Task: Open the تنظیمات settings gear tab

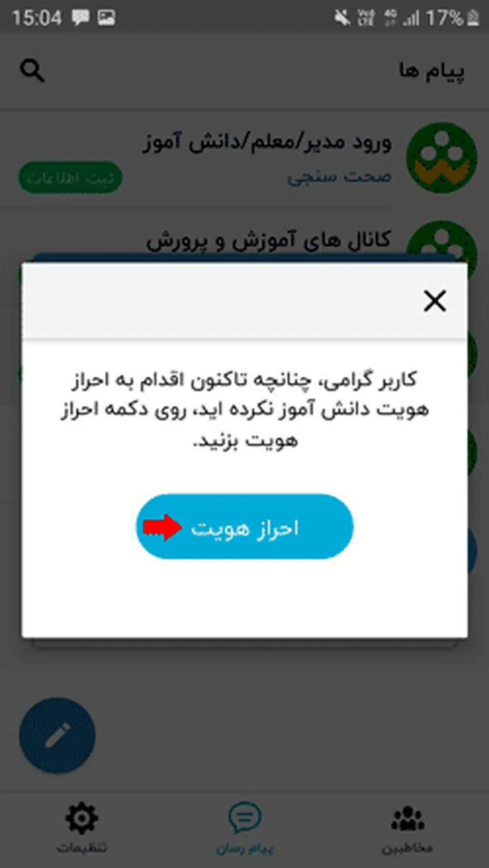Action: 81,828
